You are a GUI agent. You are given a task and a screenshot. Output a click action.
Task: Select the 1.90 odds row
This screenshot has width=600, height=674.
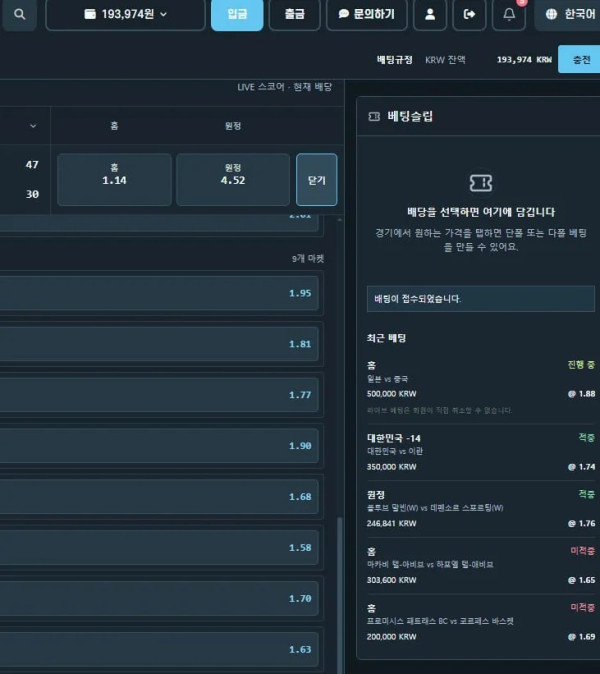click(159, 446)
